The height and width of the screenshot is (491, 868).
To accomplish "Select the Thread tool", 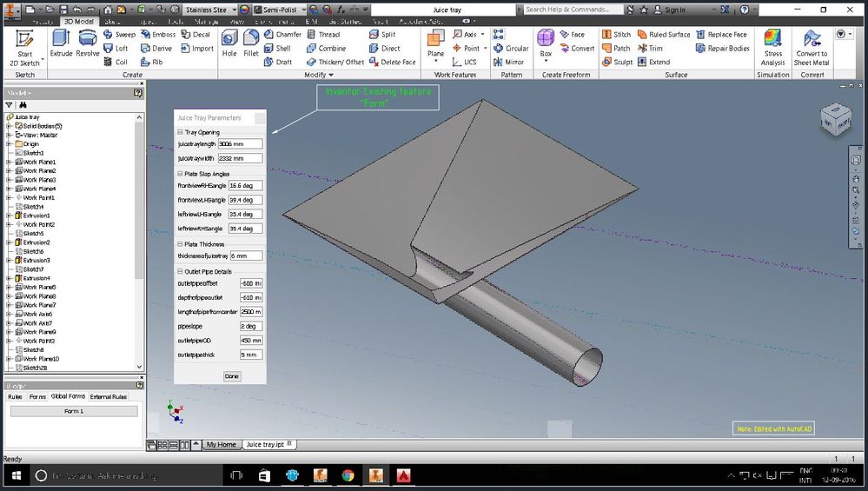I will tap(323, 34).
